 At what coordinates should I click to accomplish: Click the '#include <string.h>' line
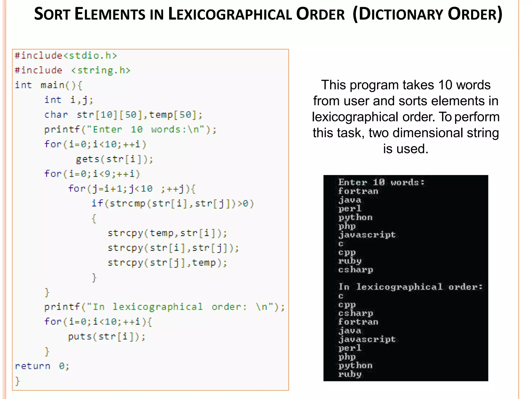[x=72, y=70]
